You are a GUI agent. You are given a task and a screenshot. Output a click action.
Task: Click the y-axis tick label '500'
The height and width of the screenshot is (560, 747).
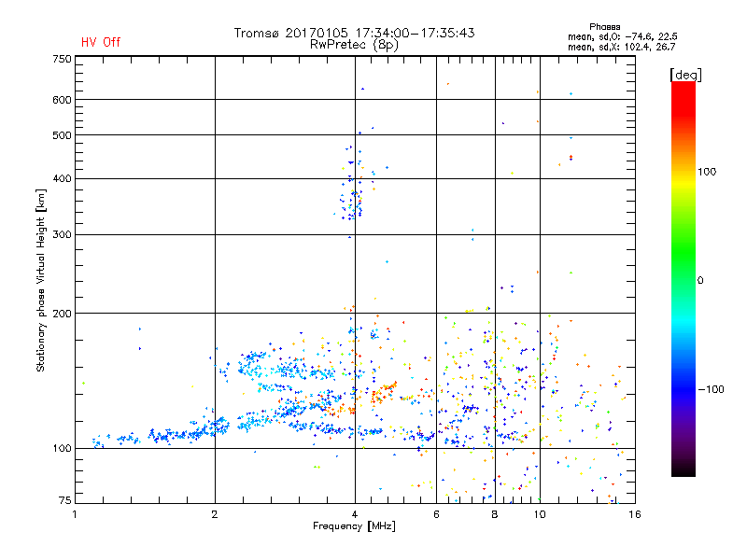(62, 135)
